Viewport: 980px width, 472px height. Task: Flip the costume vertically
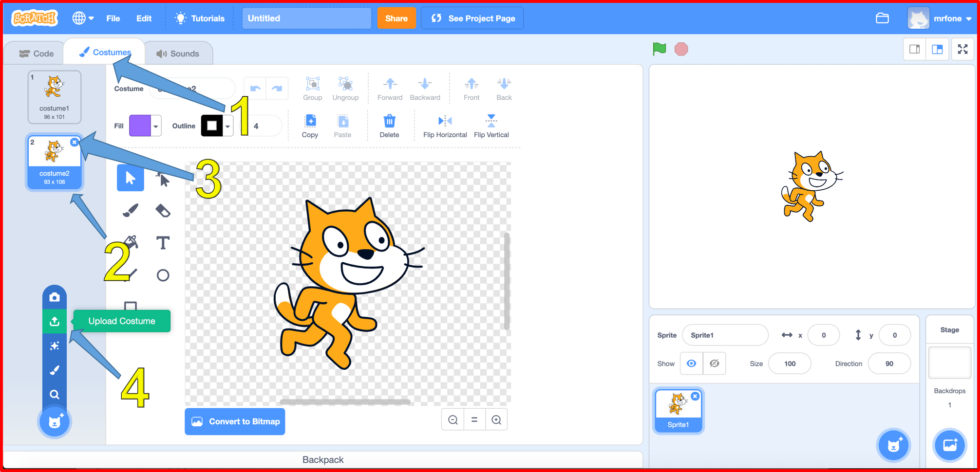[x=491, y=126]
